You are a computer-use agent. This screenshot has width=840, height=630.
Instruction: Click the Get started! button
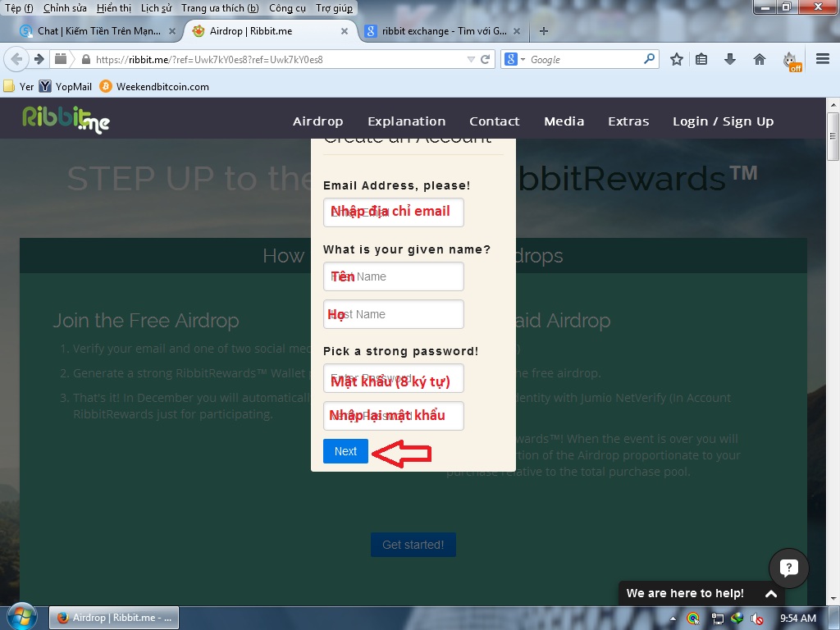coord(413,545)
